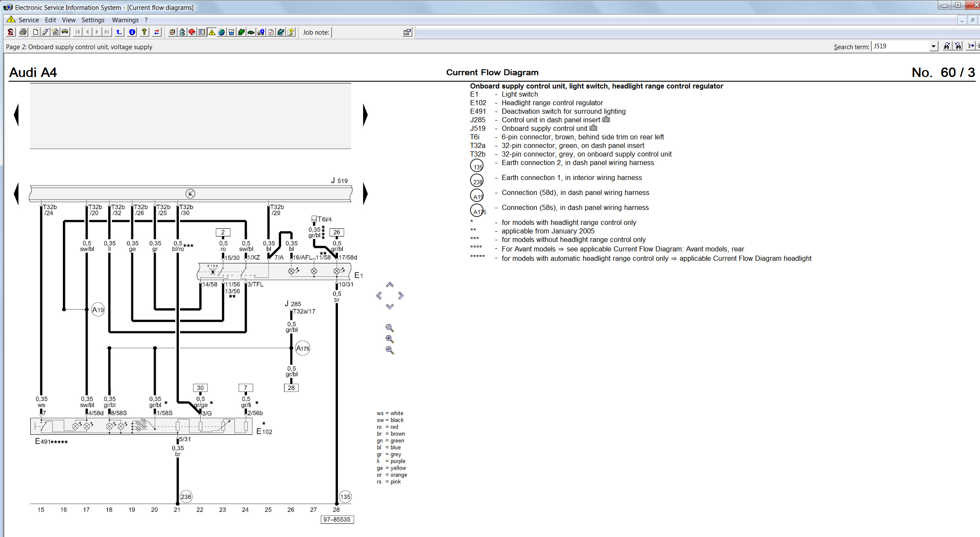
Task: Click the yellow question mark help icon
Action: [144, 32]
